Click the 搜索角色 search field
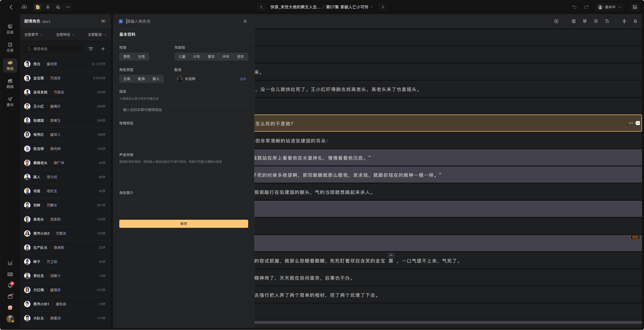644x330 pixels. (x=53, y=49)
